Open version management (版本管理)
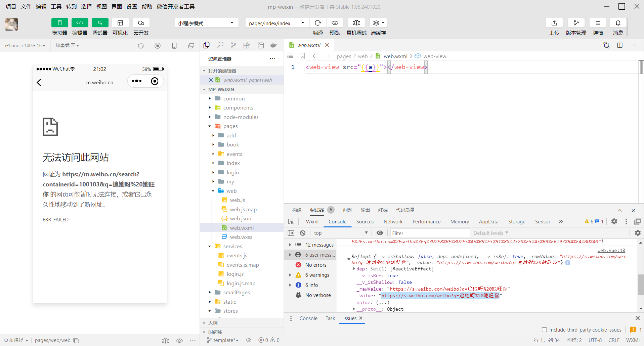644x346 pixels. click(576, 23)
